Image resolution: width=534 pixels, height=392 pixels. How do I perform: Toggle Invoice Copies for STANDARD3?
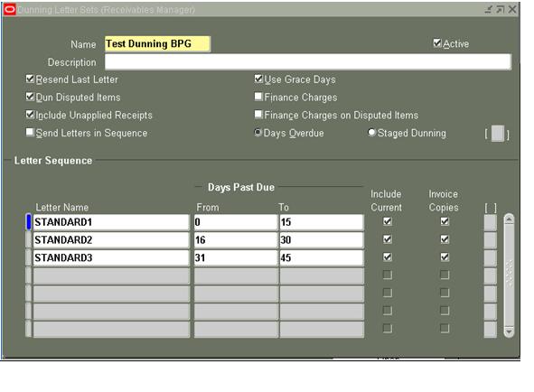[445, 257]
